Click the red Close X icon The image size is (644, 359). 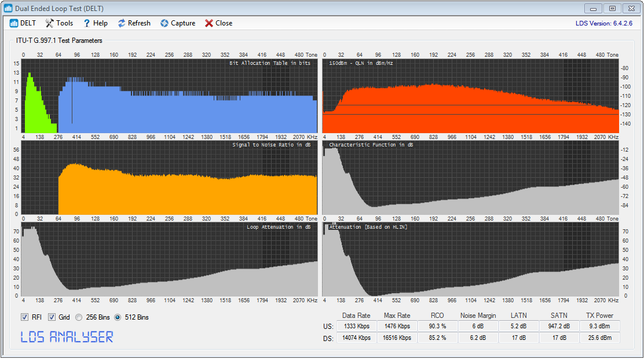208,23
